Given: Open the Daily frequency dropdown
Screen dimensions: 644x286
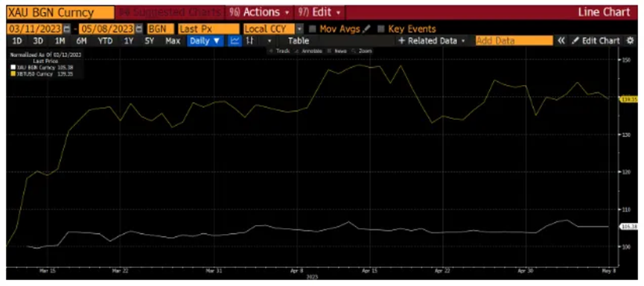Looking at the screenshot, I should [x=205, y=41].
